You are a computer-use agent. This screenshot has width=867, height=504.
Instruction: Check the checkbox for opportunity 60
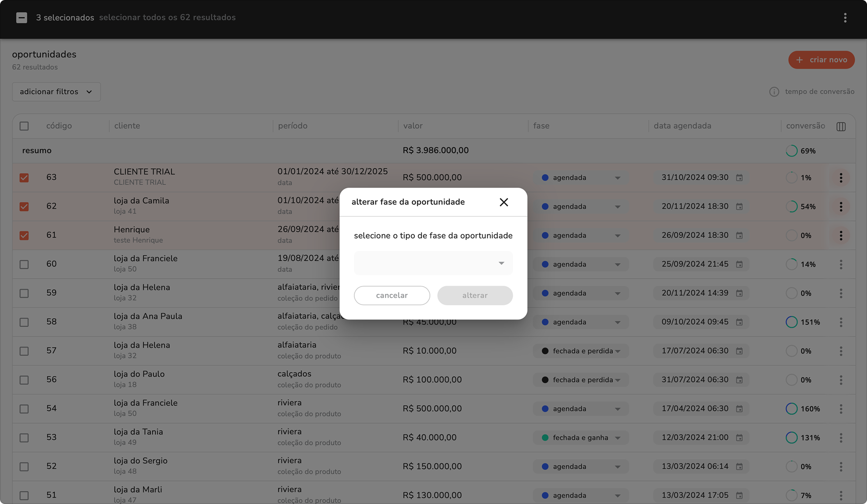tap(24, 264)
